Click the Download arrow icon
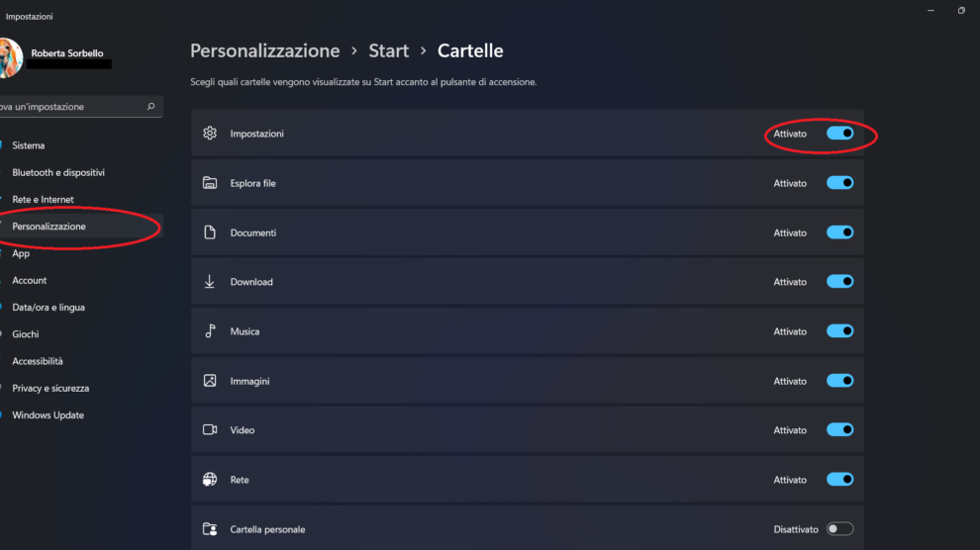980x550 pixels. pyautogui.click(x=210, y=282)
